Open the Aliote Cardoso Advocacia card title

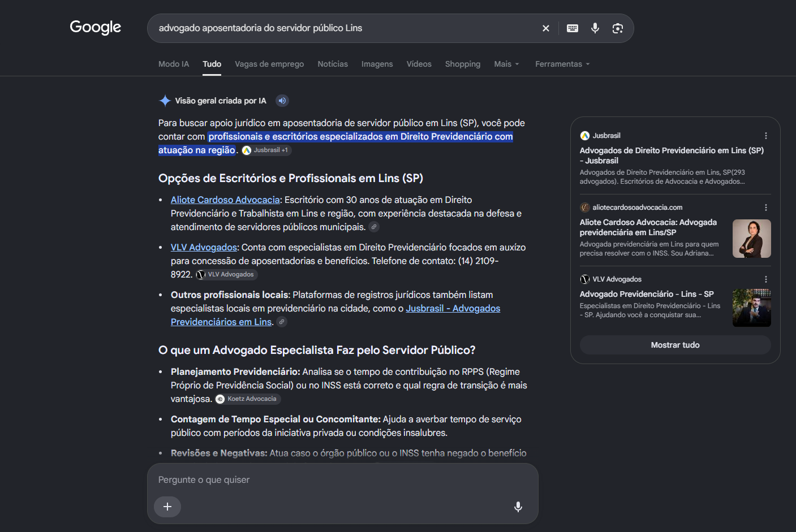point(648,227)
